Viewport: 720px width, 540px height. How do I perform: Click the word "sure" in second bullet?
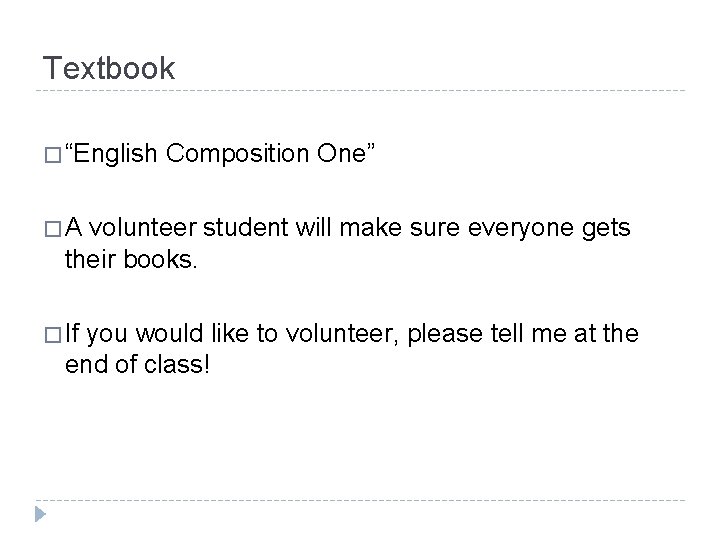coord(438,230)
